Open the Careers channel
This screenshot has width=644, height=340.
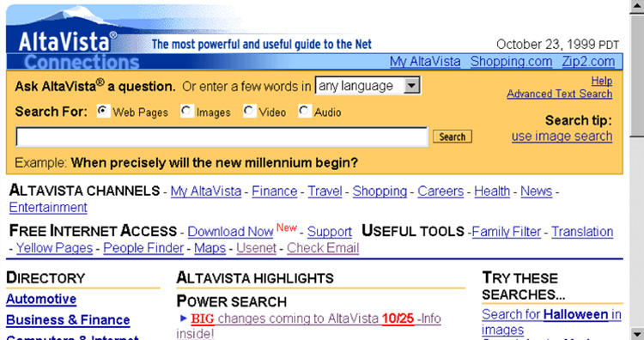[x=440, y=191]
